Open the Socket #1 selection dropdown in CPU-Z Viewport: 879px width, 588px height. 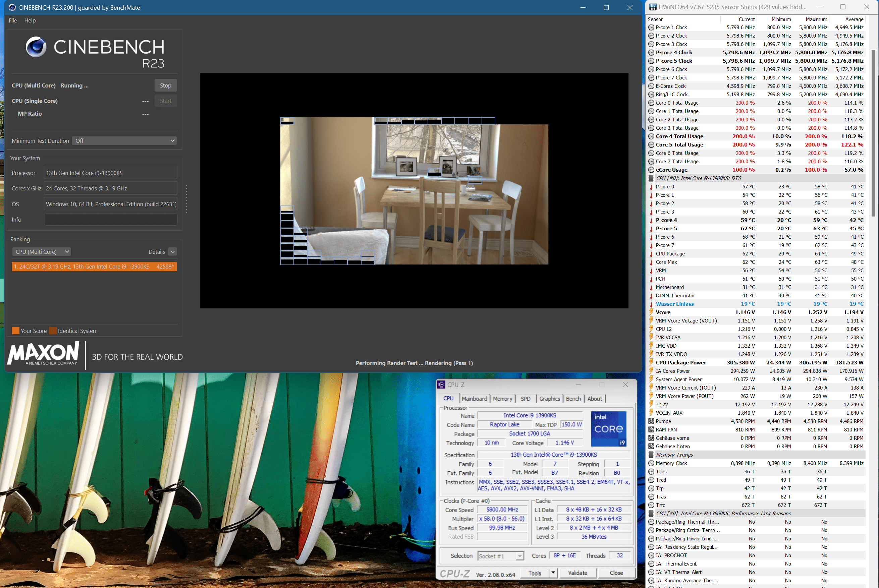(501, 556)
